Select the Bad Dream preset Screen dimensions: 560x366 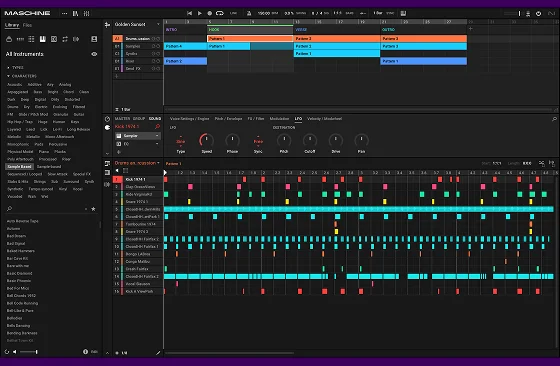tap(16, 236)
